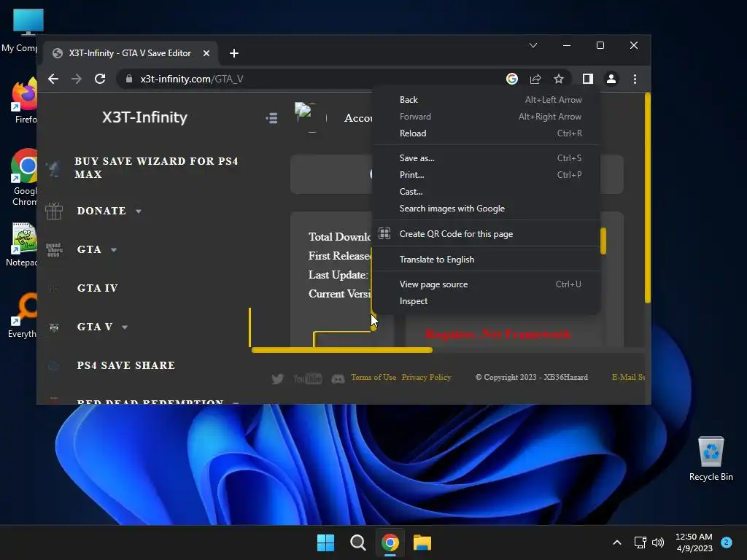Select Everything desktop shortcut
Image resolution: width=747 pixels, height=560 pixels.
click(x=23, y=315)
